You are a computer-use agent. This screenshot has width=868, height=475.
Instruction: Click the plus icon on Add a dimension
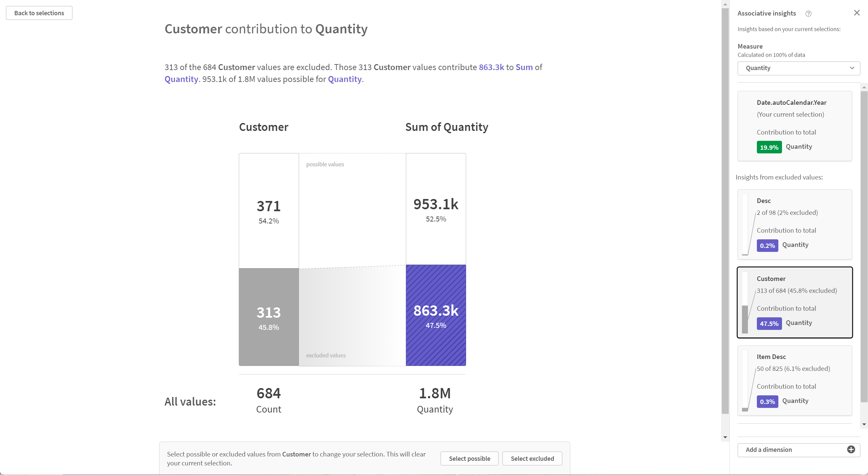coord(851,450)
